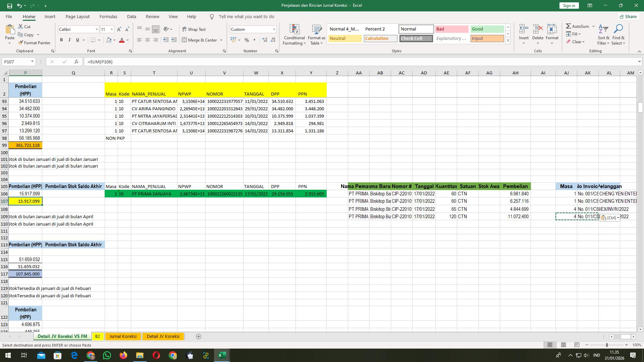This screenshot has height=362, width=644.
Task: Click the Sign in button
Action: point(569,5)
